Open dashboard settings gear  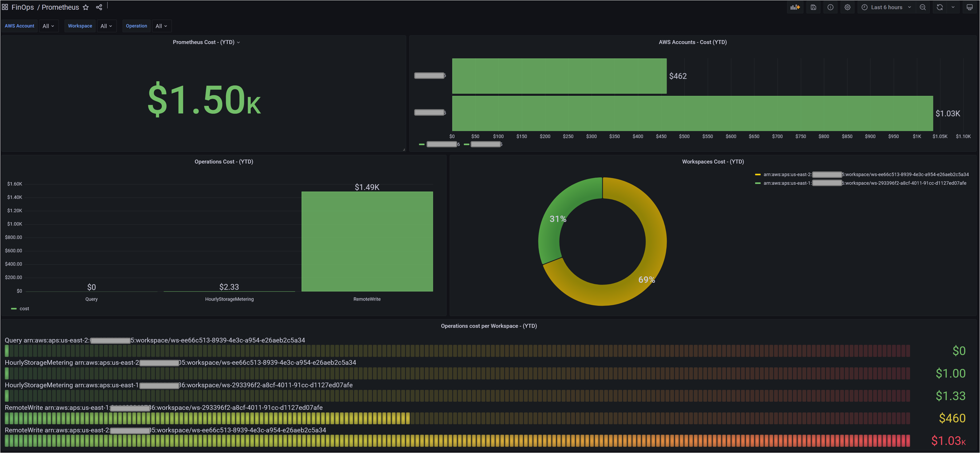pos(848,7)
